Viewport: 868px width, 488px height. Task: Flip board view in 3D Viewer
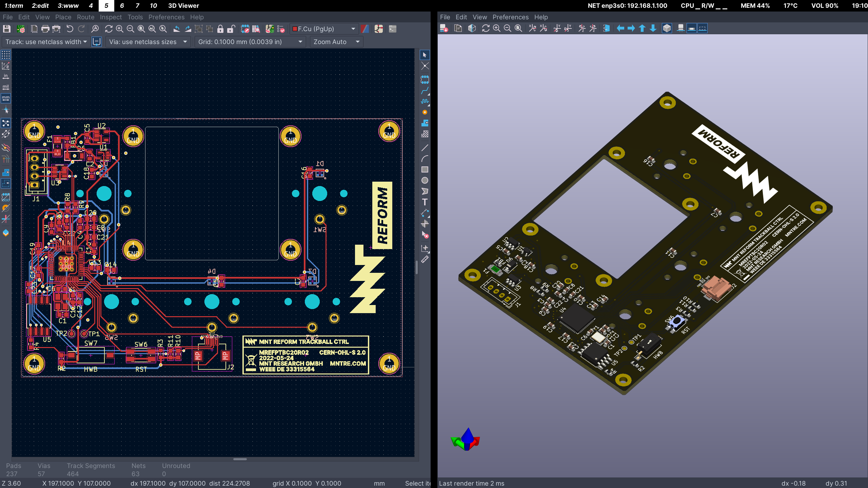pos(606,28)
